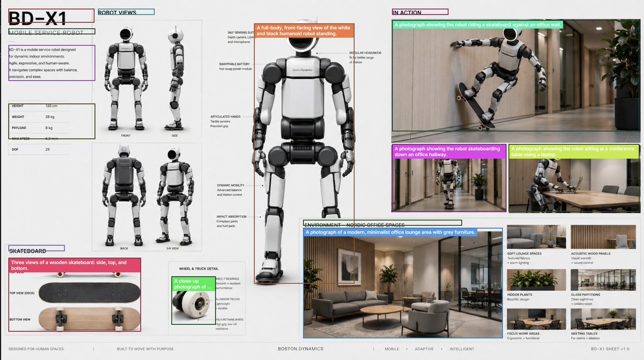Click the front view robot image
The image size is (644, 360).
(x=126, y=78)
